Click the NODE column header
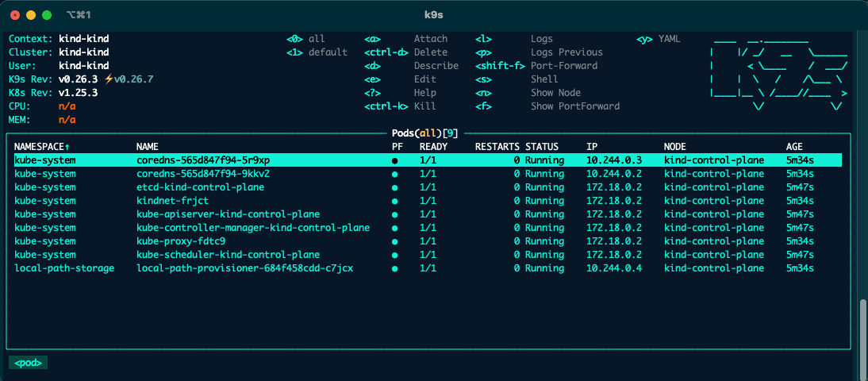The image size is (868, 381). 675,147
